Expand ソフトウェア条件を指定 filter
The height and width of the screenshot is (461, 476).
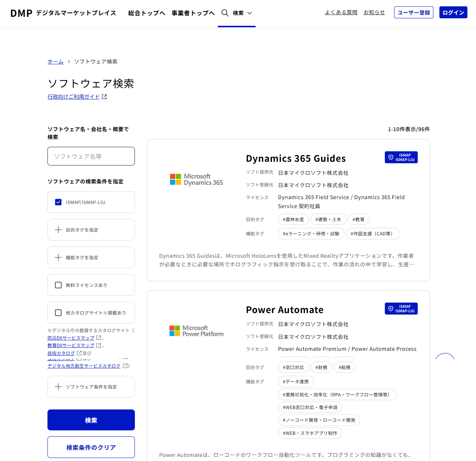click(x=91, y=387)
